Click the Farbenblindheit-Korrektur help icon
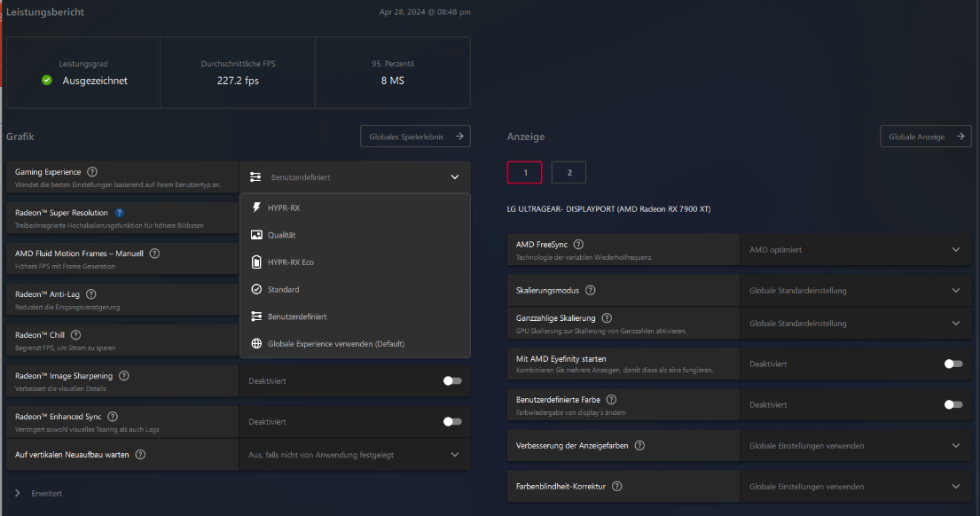The image size is (980, 516). click(617, 486)
